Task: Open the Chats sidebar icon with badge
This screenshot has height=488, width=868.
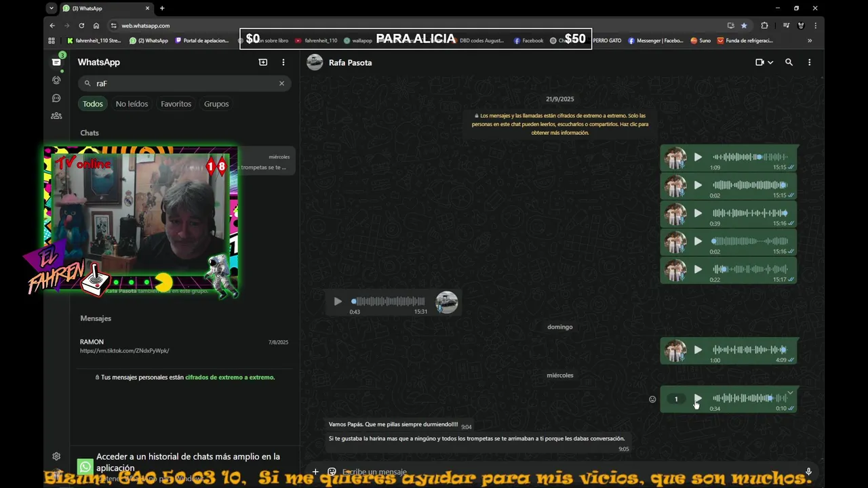Action: (x=56, y=62)
